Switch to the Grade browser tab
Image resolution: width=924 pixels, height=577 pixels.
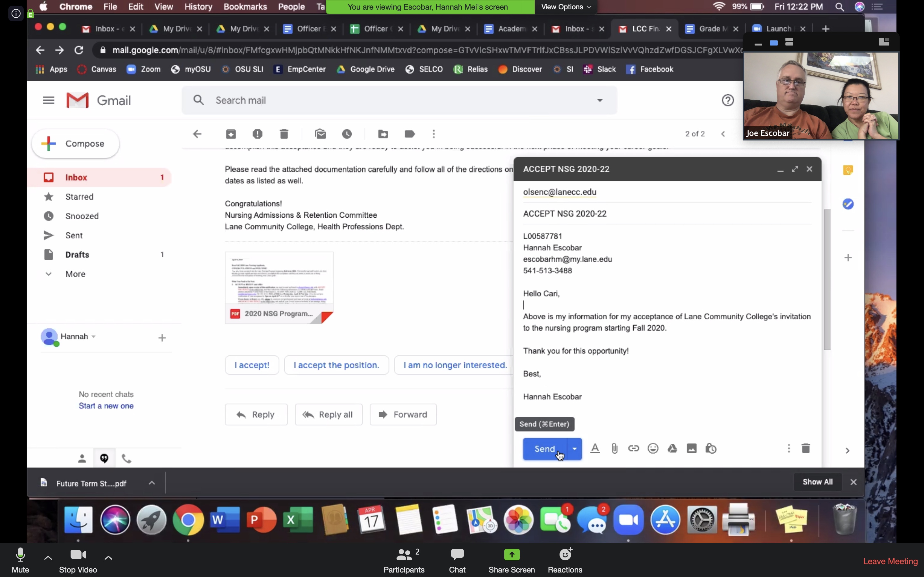pos(711,29)
